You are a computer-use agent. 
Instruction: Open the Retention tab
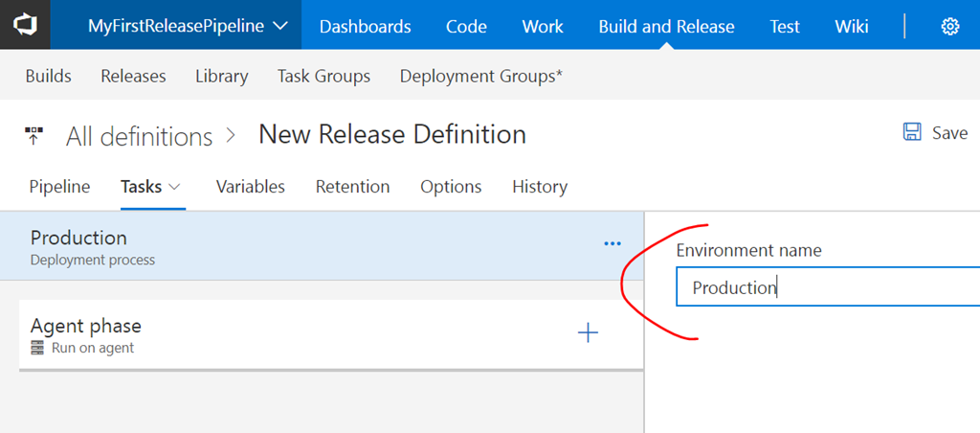(x=352, y=187)
